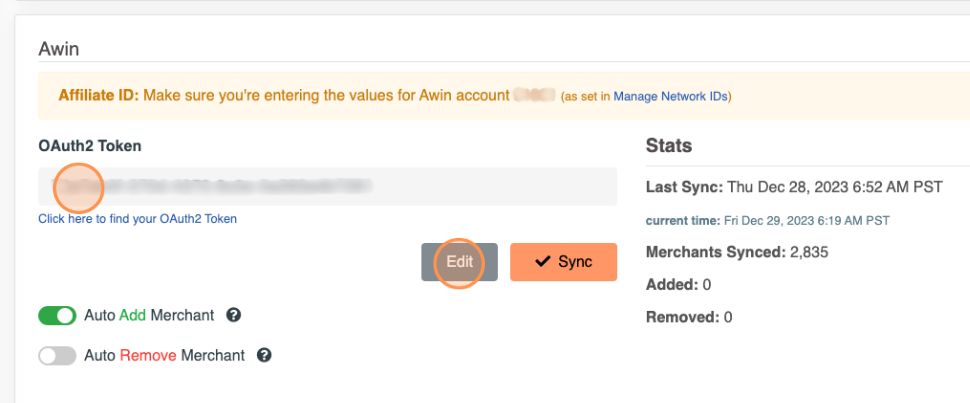Viewport: 970px width, 403px height.
Task: Open the Manage Network IDs link
Action: (x=671, y=97)
